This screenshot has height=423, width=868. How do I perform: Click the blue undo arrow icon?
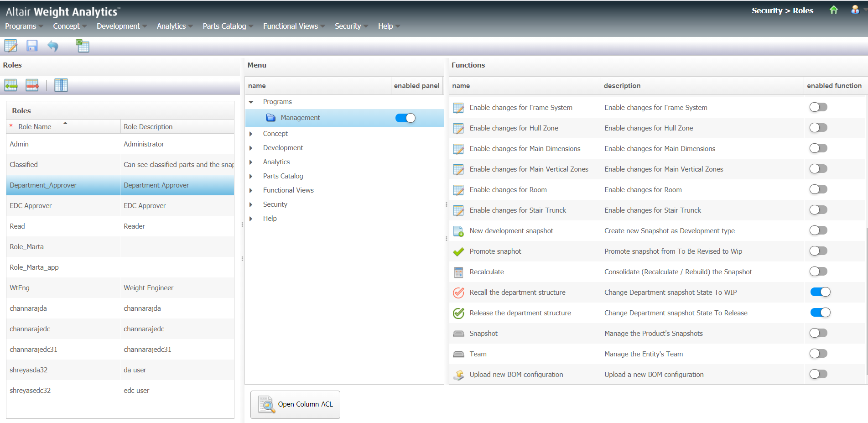[x=53, y=46]
